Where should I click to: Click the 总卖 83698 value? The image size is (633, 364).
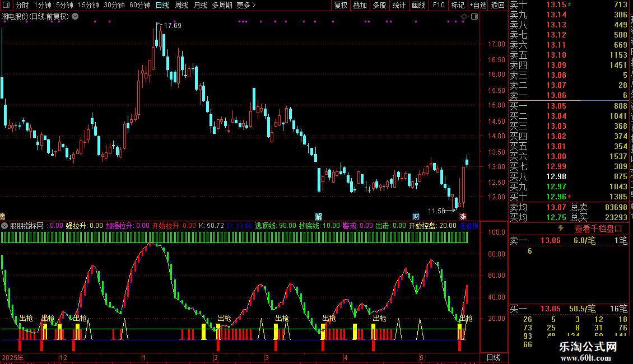click(x=616, y=207)
